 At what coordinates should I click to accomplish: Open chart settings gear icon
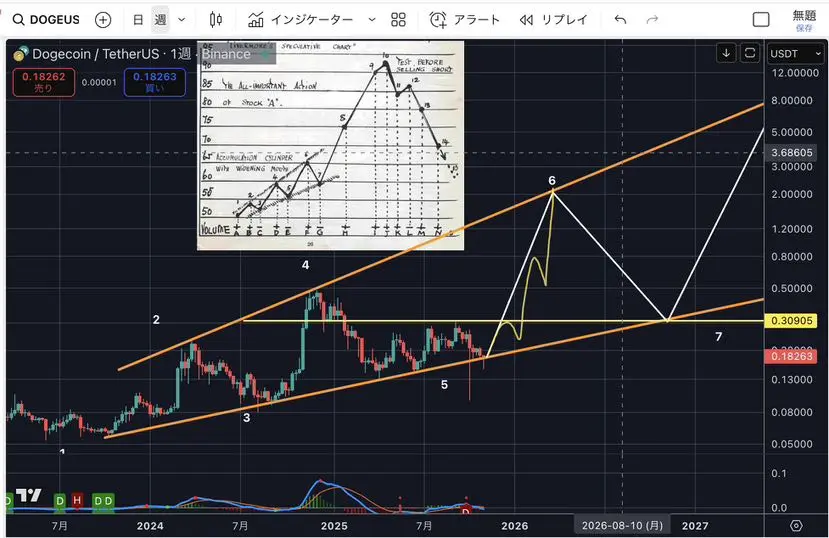[x=796, y=526]
